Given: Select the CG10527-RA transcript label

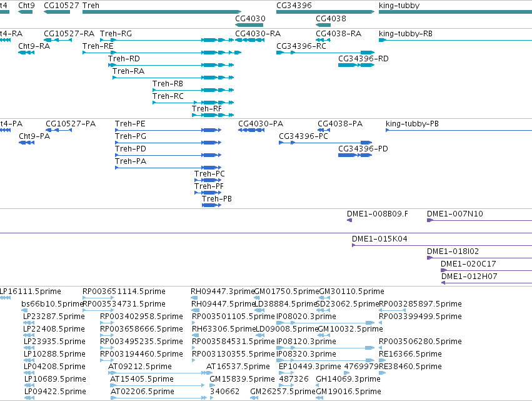Looking at the screenshot, I should coord(69,34).
